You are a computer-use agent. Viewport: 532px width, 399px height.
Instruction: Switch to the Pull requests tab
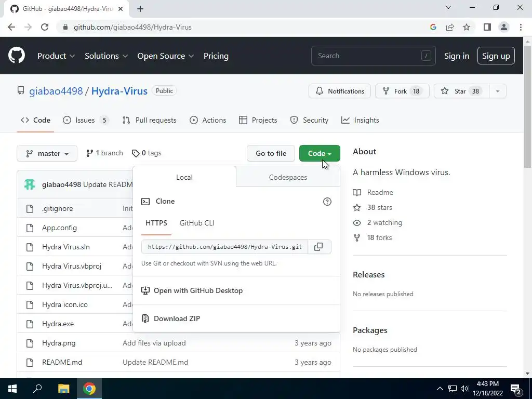[x=149, y=120]
